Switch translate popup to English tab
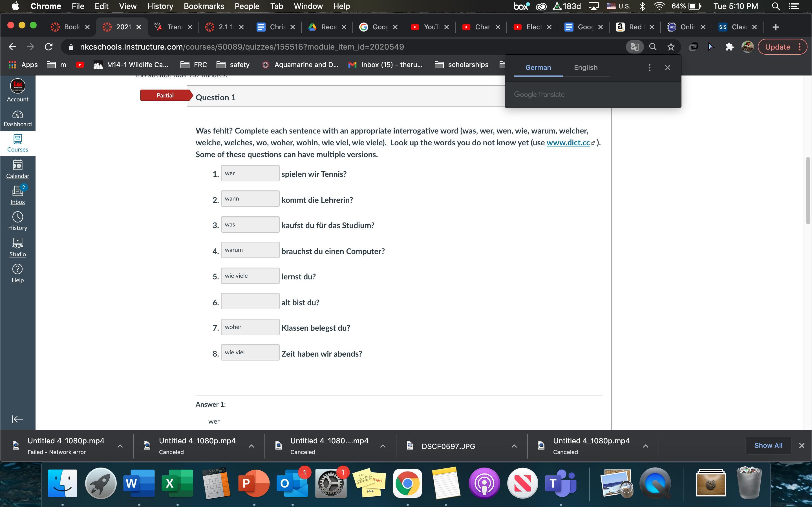 click(586, 68)
